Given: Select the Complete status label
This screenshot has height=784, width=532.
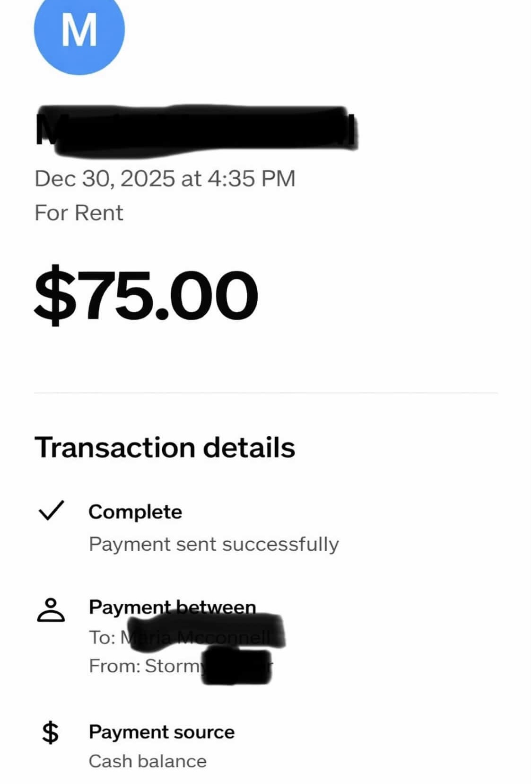Looking at the screenshot, I should [x=135, y=512].
